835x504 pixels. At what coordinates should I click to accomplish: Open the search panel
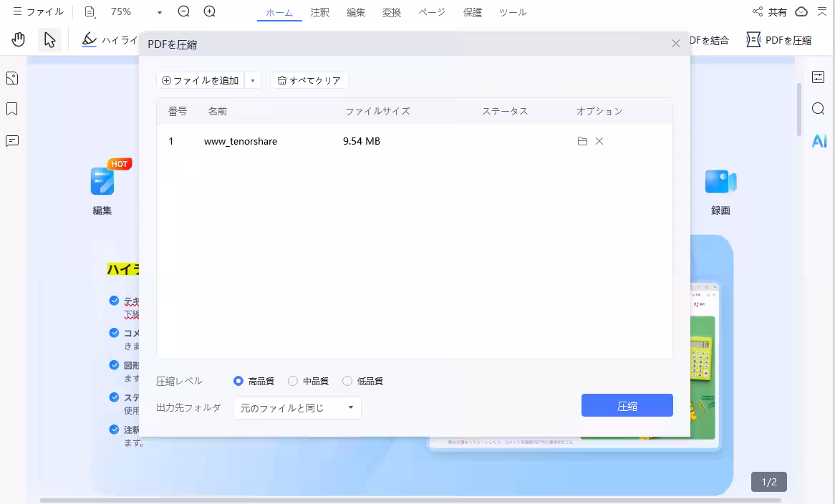819,109
